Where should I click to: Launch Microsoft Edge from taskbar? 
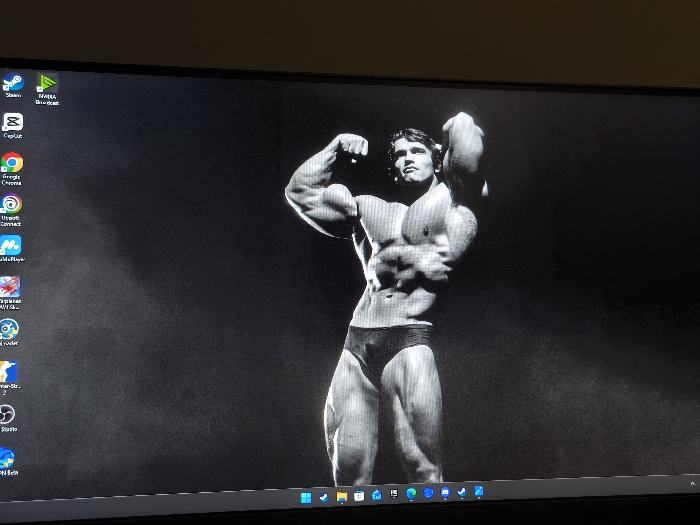(x=411, y=493)
